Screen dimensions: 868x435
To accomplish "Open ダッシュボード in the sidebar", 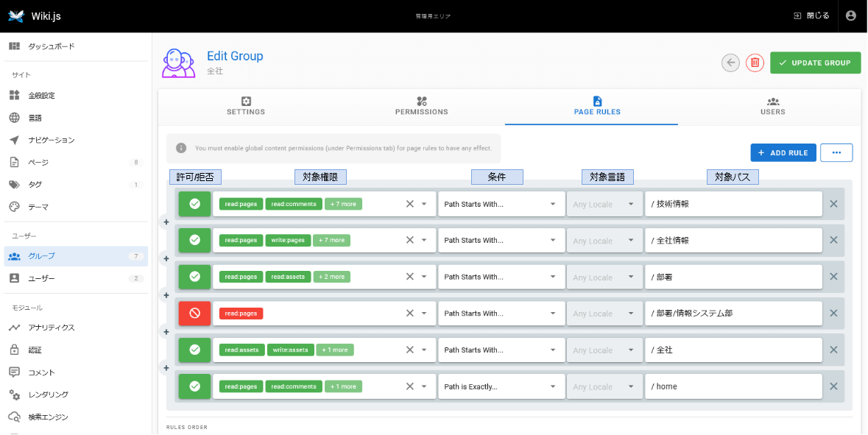I will coord(52,46).
